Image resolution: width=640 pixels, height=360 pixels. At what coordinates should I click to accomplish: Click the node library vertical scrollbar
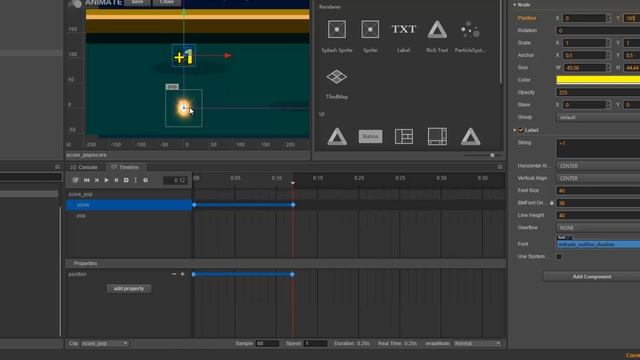[501, 41]
